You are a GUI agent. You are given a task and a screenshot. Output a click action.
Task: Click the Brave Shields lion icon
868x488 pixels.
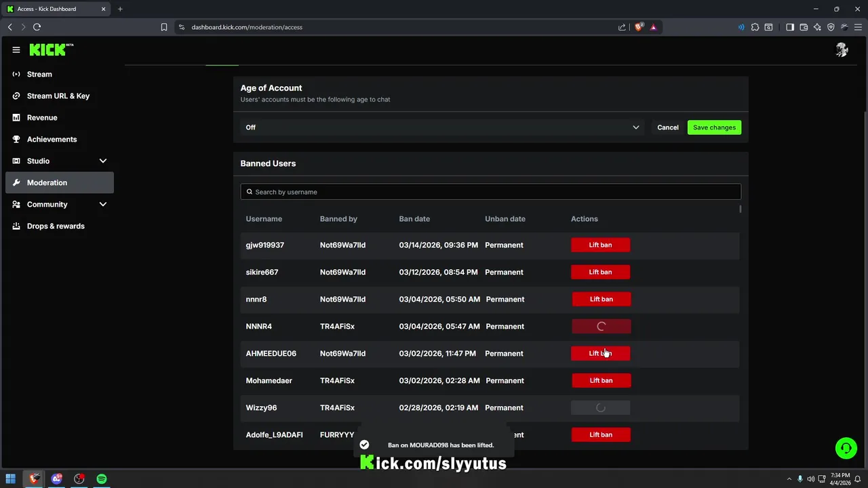pos(638,27)
